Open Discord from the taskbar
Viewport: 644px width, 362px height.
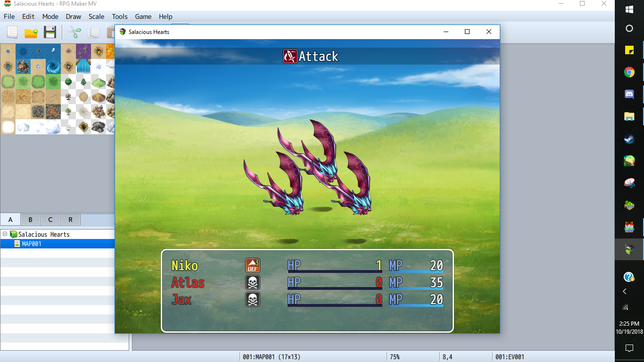(629, 94)
